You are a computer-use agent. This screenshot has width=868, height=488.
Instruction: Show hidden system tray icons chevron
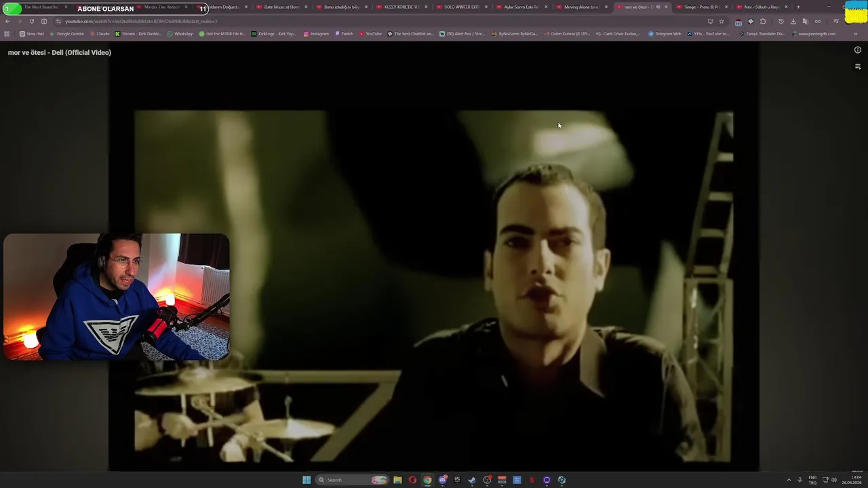click(x=789, y=480)
